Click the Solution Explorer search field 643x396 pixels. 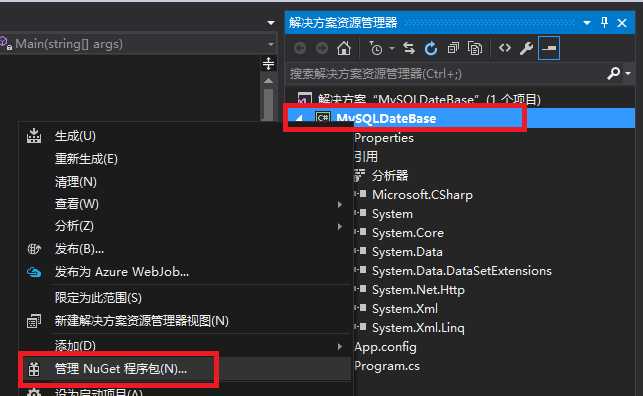pos(445,74)
